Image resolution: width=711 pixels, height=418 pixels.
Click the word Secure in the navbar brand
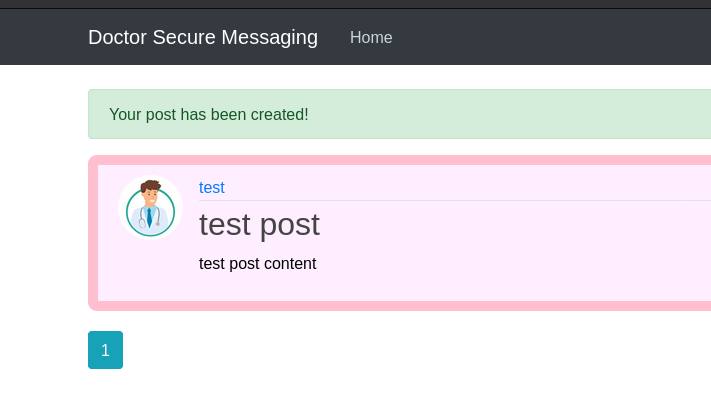[x=184, y=37]
